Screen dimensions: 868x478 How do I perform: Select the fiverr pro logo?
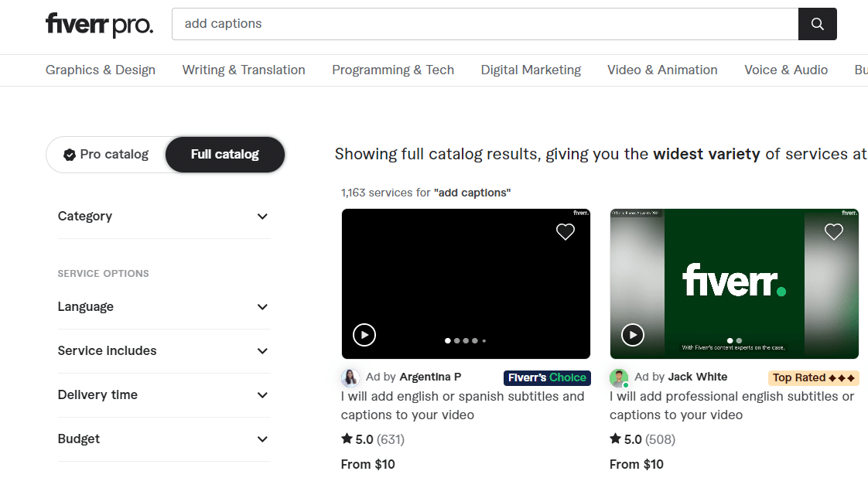point(99,24)
